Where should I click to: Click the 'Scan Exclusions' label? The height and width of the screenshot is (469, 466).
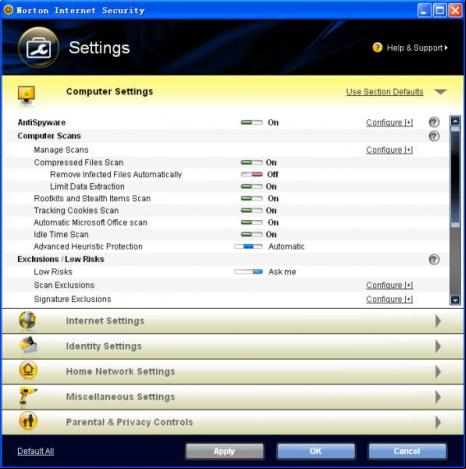coord(64,285)
